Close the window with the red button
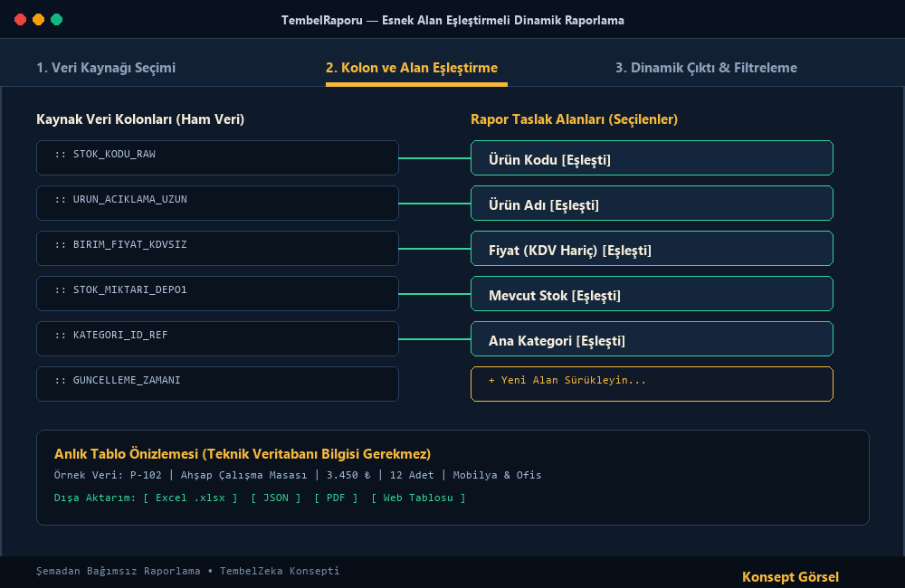The width and height of the screenshot is (905, 588). click(x=20, y=20)
